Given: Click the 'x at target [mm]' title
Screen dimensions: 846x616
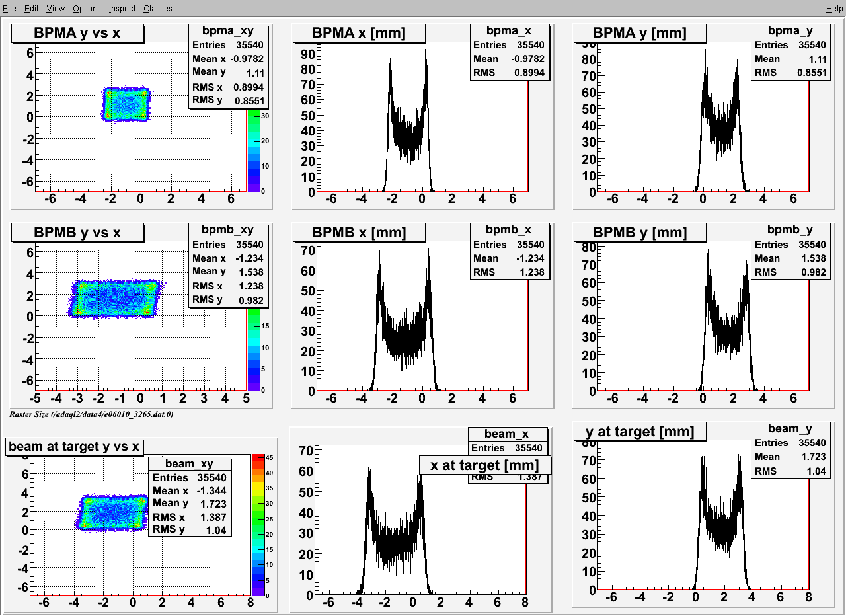Looking at the screenshot, I should pos(485,465).
